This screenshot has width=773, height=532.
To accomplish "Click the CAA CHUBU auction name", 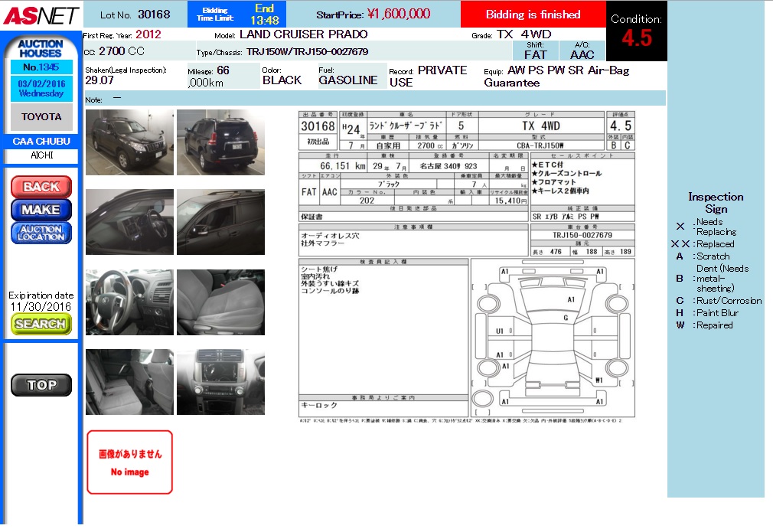I will point(41,142).
